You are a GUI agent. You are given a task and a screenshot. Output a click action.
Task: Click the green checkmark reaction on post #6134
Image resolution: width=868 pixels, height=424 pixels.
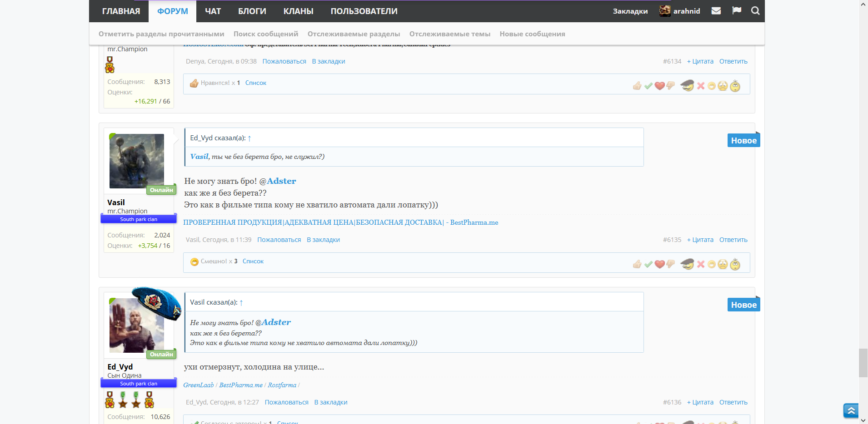point(649,86)
